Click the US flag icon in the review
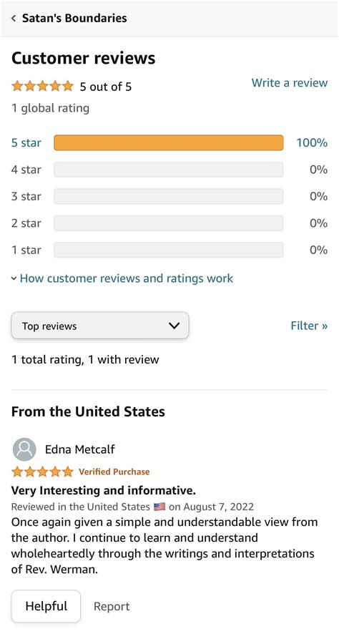 pyautogui.click(x=159, y=507)
